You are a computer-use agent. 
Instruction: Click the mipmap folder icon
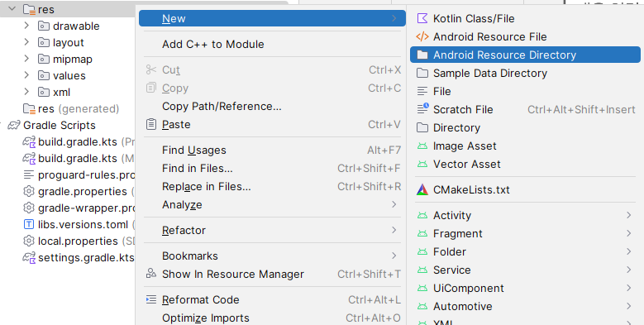tap(44, 60)
